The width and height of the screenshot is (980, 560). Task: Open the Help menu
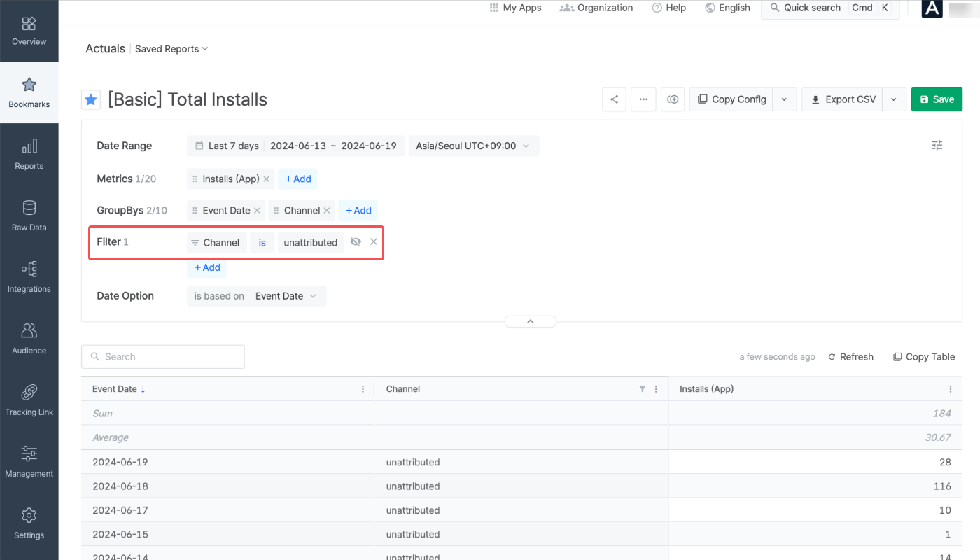pos(668,8)
